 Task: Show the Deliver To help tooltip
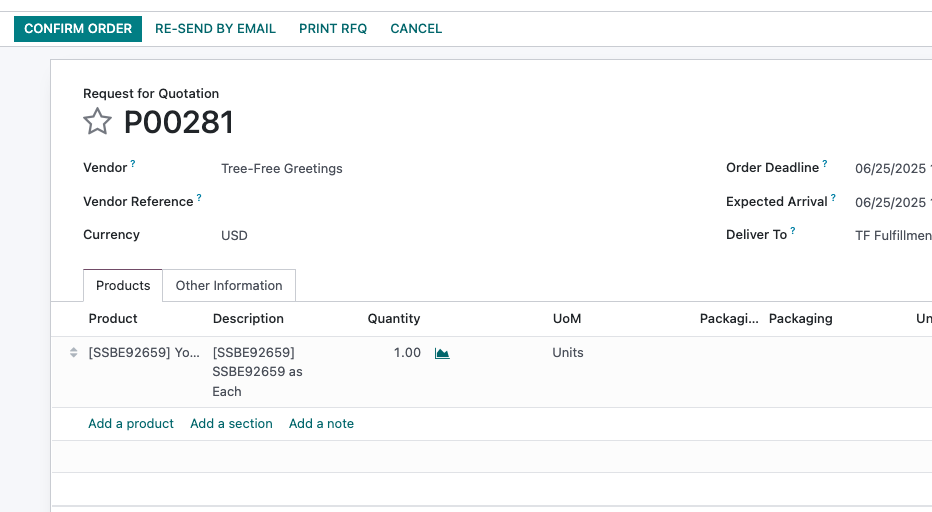793,230
